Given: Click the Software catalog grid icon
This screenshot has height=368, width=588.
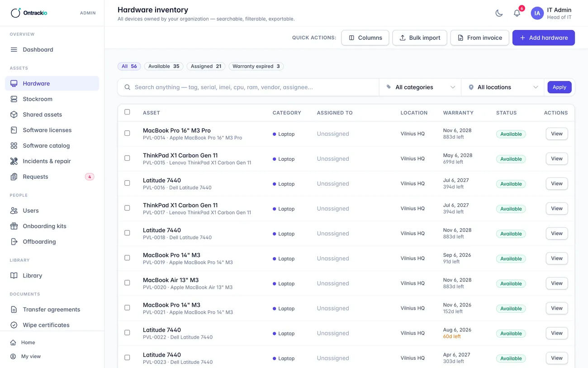Looking at the screenshot, I should tap(14, 146).
